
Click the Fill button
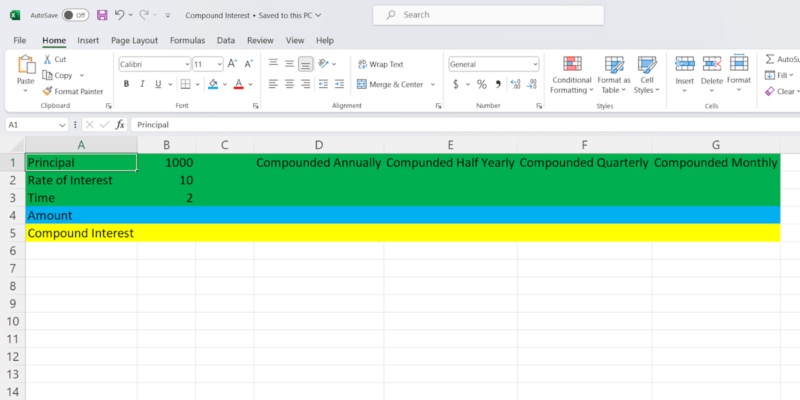click(x=779, y=76)
